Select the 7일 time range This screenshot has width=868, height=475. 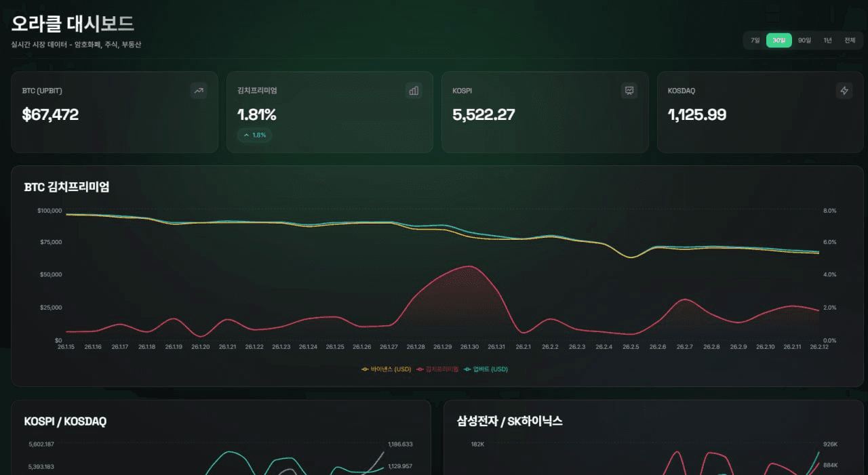pyautogui.click(x=755, y=41)
